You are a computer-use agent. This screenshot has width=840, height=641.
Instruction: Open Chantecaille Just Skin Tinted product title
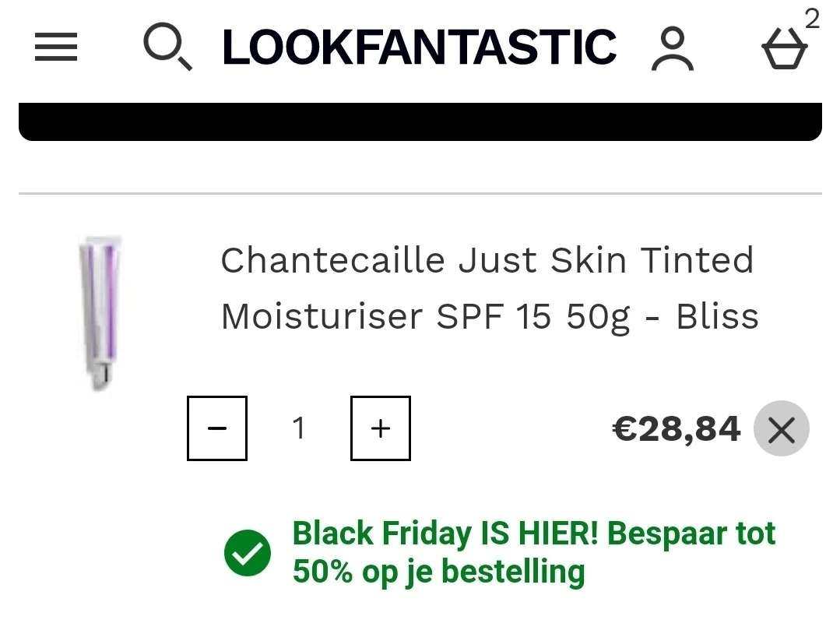(487, 260)
